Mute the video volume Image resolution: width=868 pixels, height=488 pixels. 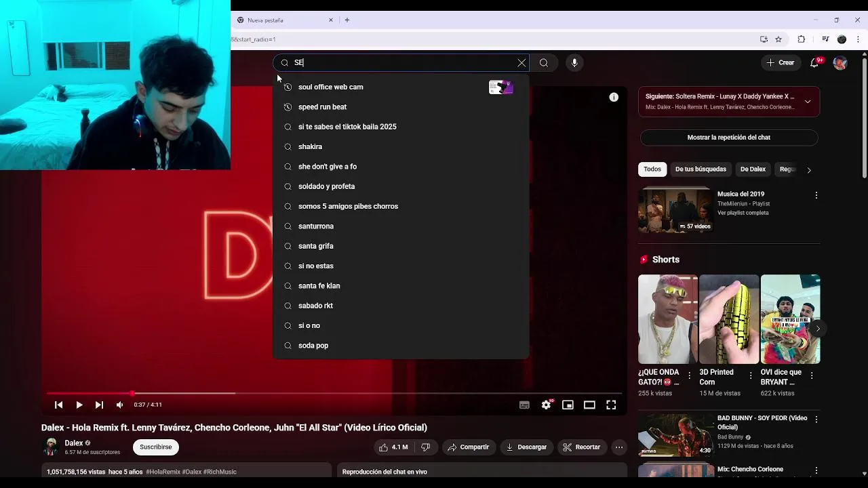pos(119,405)
